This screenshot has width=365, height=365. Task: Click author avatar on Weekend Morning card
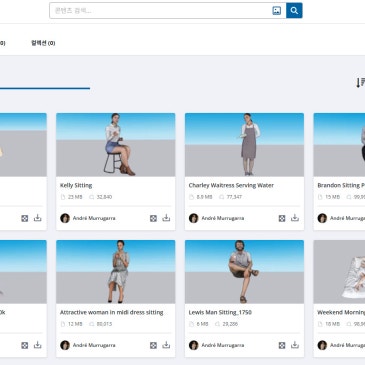point(322,345)
